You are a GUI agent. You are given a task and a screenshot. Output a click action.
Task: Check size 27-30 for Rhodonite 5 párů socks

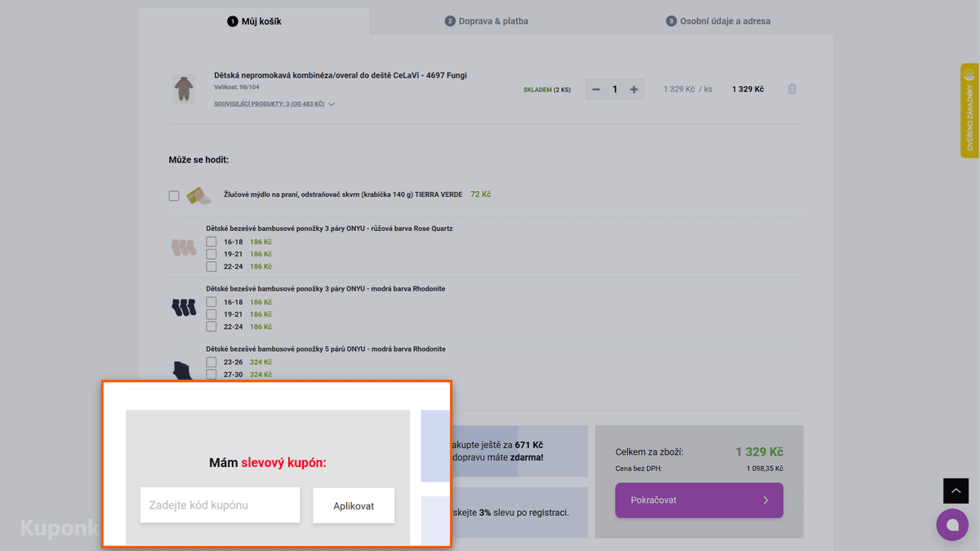click(x=212, y=374)
